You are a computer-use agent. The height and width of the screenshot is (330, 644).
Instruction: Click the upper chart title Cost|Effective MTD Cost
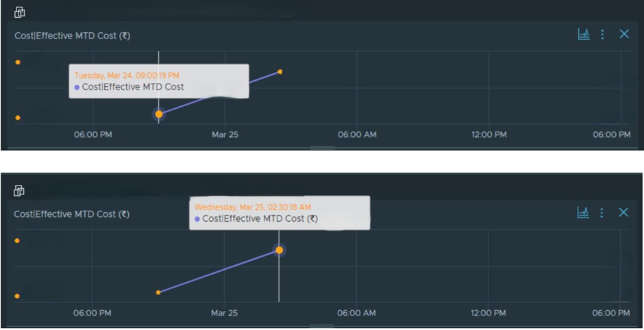pos(72,36)
